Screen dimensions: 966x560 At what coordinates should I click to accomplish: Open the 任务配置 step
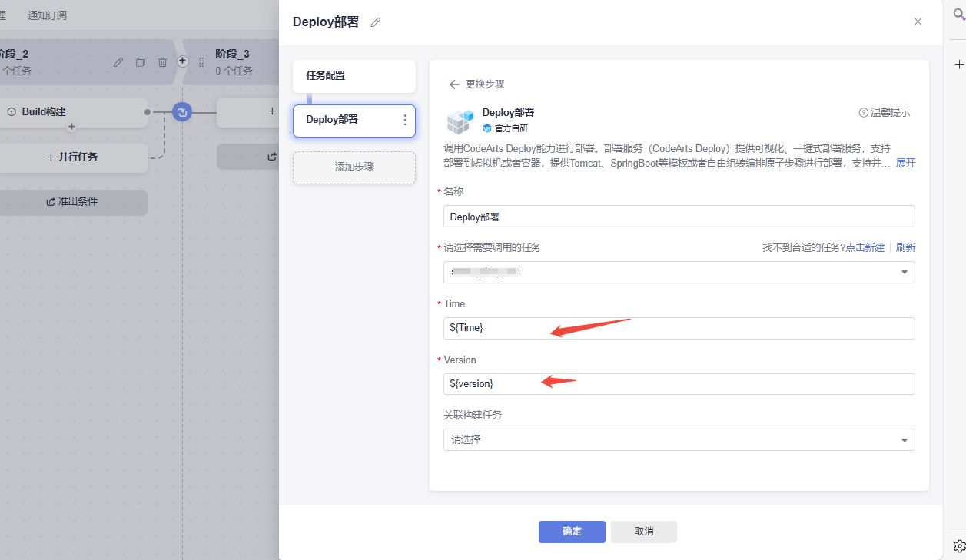354,76
